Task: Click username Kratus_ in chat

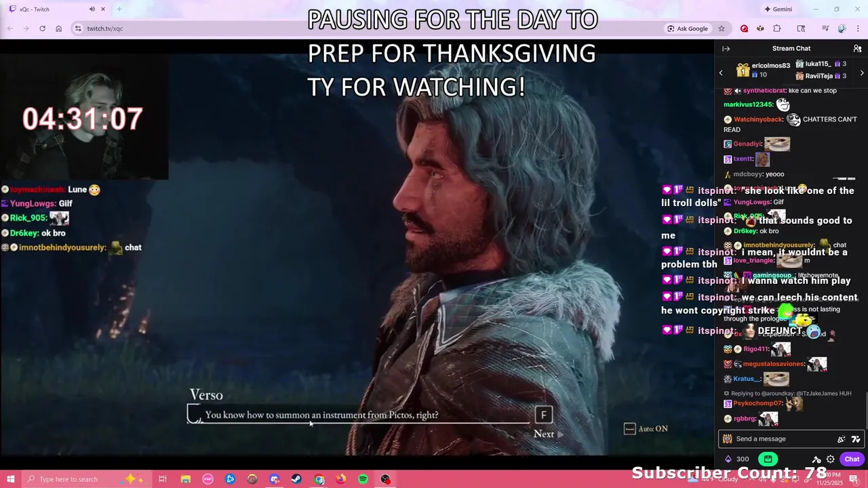Action: pyautogui.click(x=747, y=379)
